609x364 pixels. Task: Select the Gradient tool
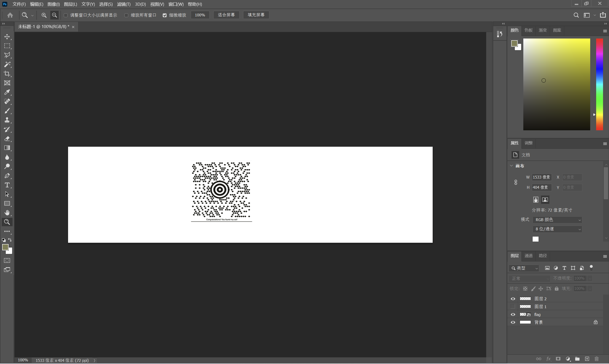point(7,148)
